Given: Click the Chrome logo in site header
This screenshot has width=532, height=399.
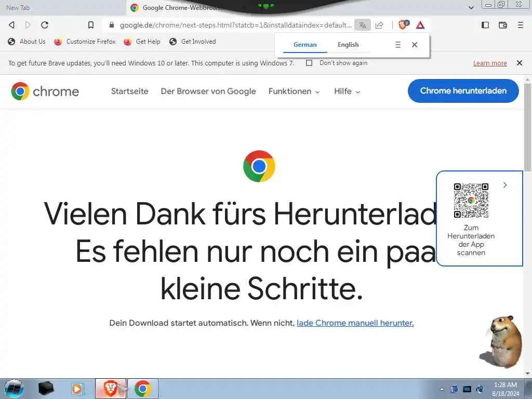Looking at the screenshot, I should pyautogui.click(x=45, y=91).
